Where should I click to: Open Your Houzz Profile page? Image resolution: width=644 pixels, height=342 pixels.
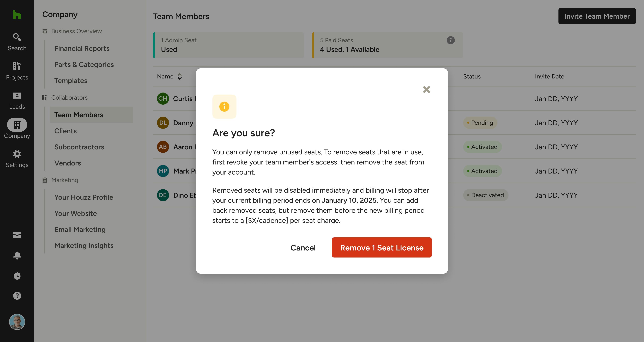[84, 197]
